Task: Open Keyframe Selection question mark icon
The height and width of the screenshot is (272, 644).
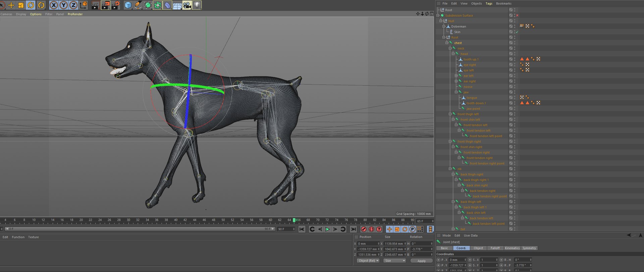Action: coord(379,229)
